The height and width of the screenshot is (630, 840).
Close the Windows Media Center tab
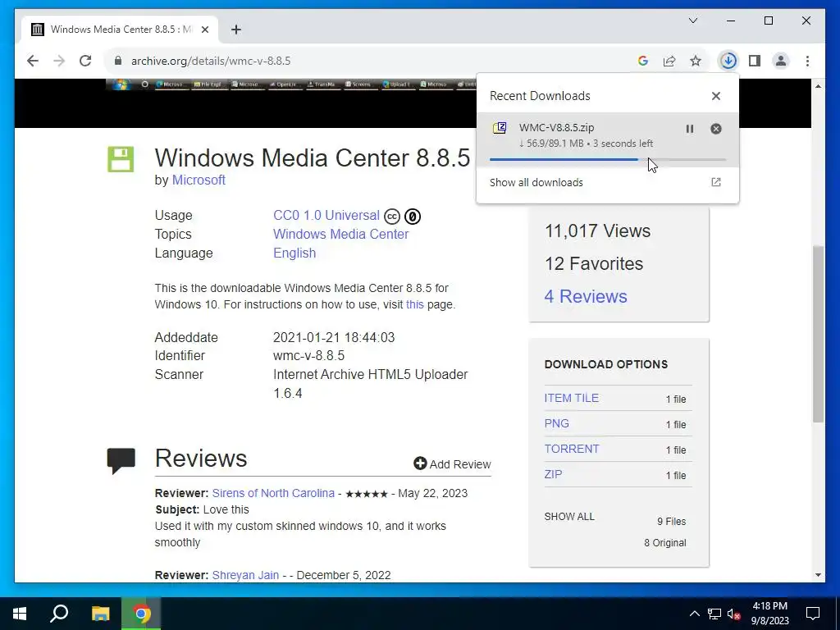coord(204,30)
